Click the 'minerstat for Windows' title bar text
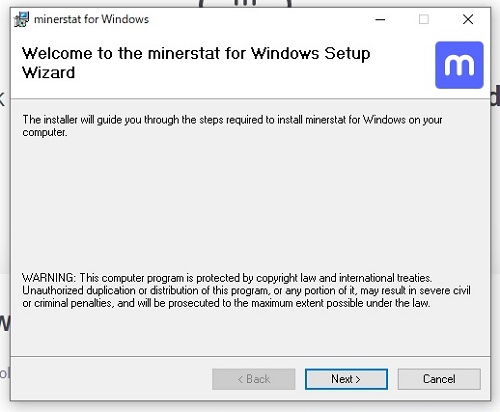Viewport: 500px width, 412px height. click(x=91, y=19)
